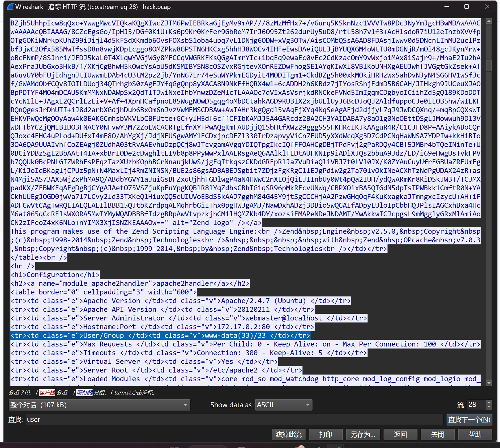Viewport: 500px width, 448px height.
Task: Click the Wireshark shark-fin title icon
Action: (10, 6)
